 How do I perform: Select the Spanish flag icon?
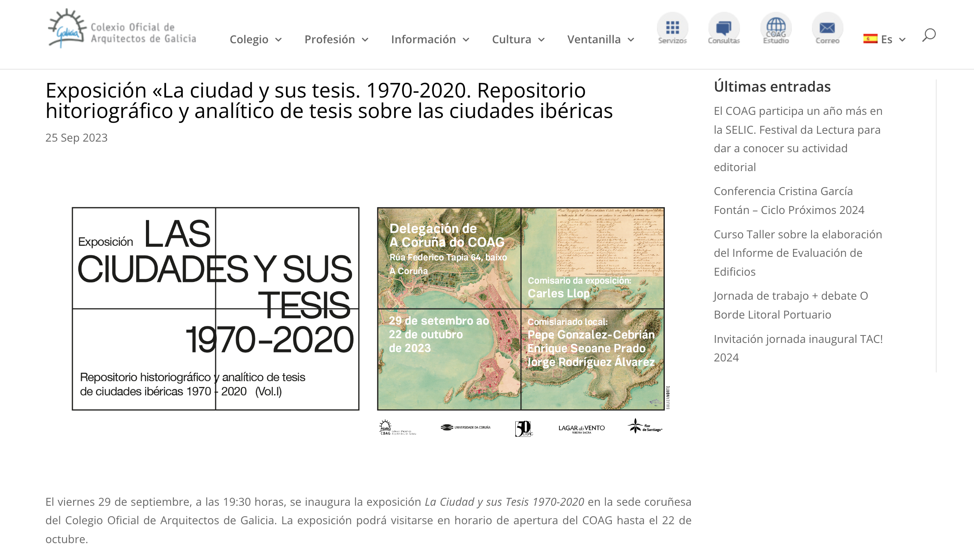pyautogui.click(x=871, y=39)
